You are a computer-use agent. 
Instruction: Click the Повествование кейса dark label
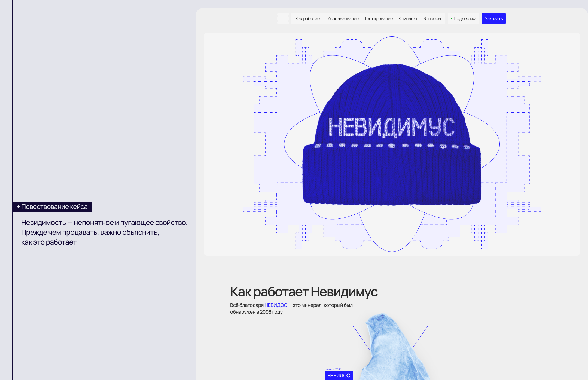pyautogui.click(x=54, y=207)
